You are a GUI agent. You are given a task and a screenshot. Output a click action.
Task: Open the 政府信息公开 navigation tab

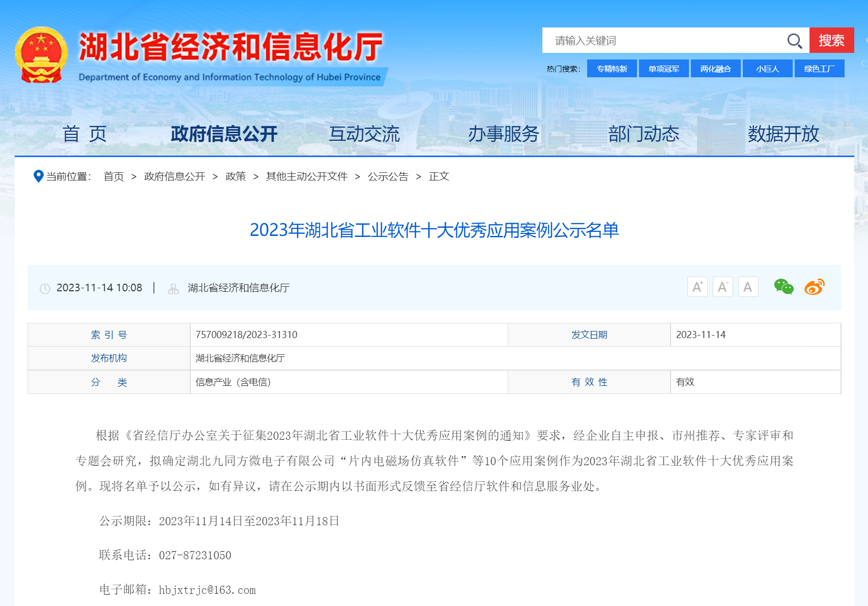pyautogui.click(x=224, y=134)
